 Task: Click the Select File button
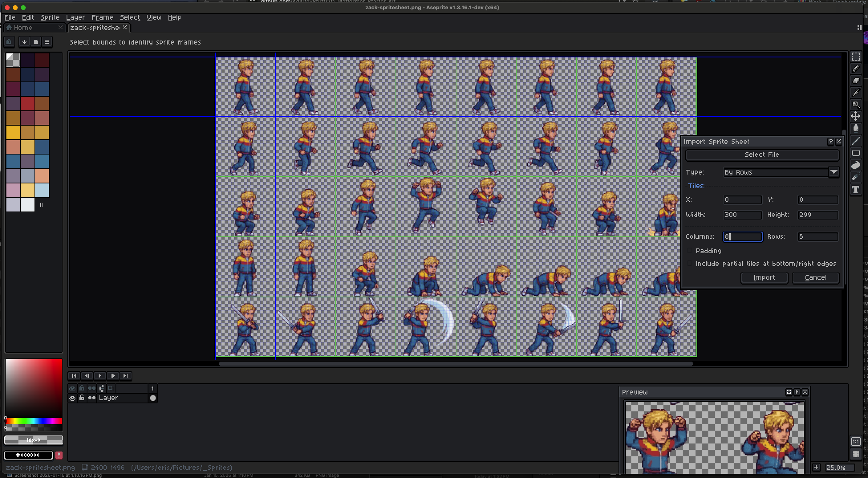pyautogui.click(x=761, y=155)
